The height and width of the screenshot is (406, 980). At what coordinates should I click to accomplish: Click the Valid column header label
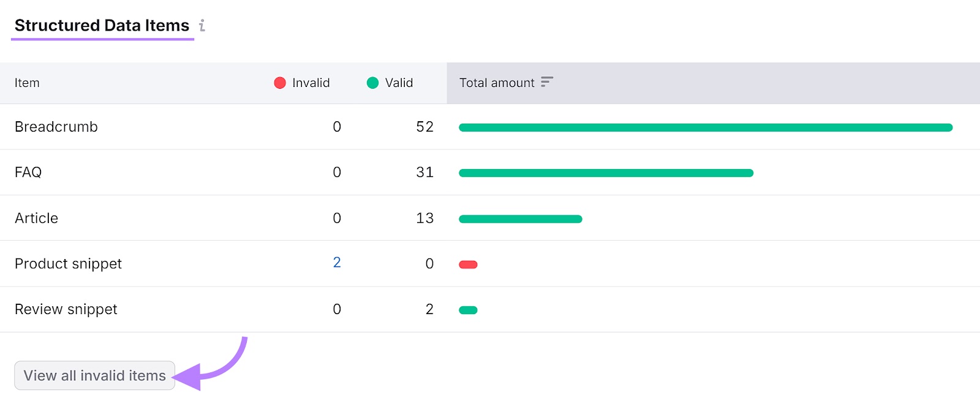click(399, 83)
